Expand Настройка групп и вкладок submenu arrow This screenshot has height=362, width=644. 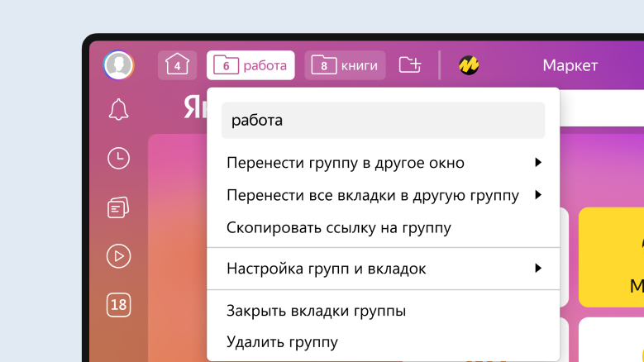click(537, 269)
